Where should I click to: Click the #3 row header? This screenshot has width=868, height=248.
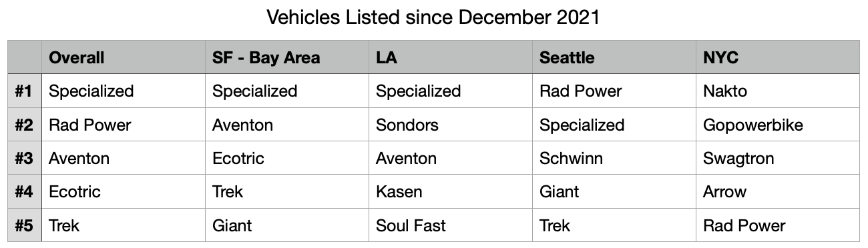click(x=25, y=158)
